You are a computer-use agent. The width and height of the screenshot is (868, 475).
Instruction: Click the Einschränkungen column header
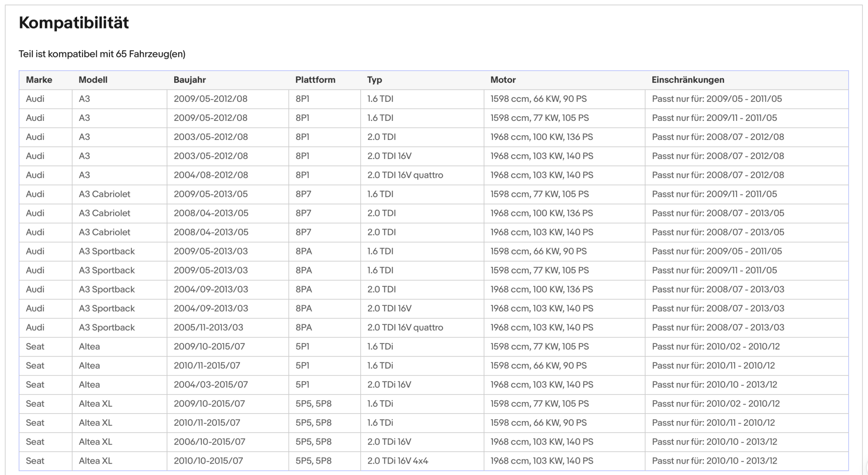pos(688,80)
